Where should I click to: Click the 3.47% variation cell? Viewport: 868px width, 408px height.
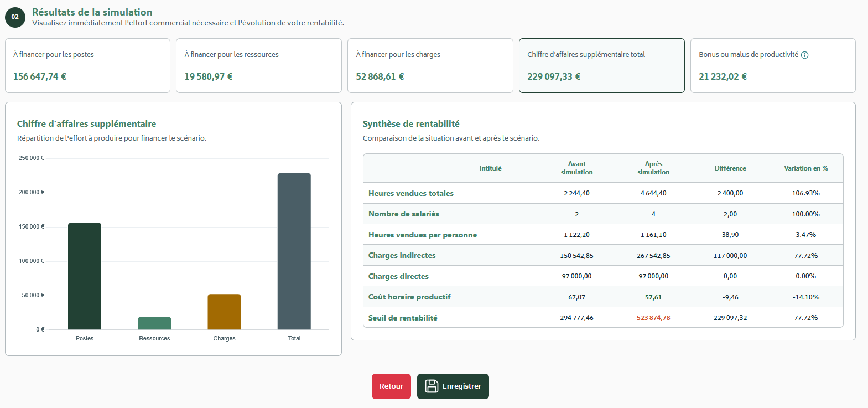(x=805, y=235)
